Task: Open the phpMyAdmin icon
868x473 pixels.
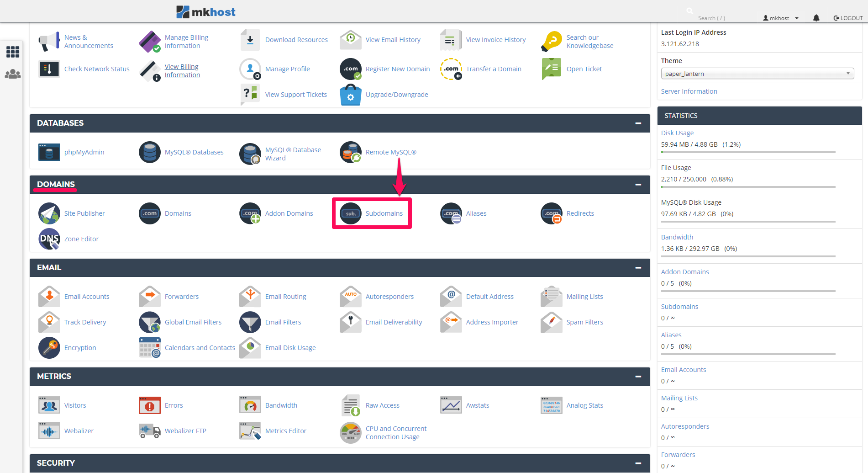Action: point(49,152)
